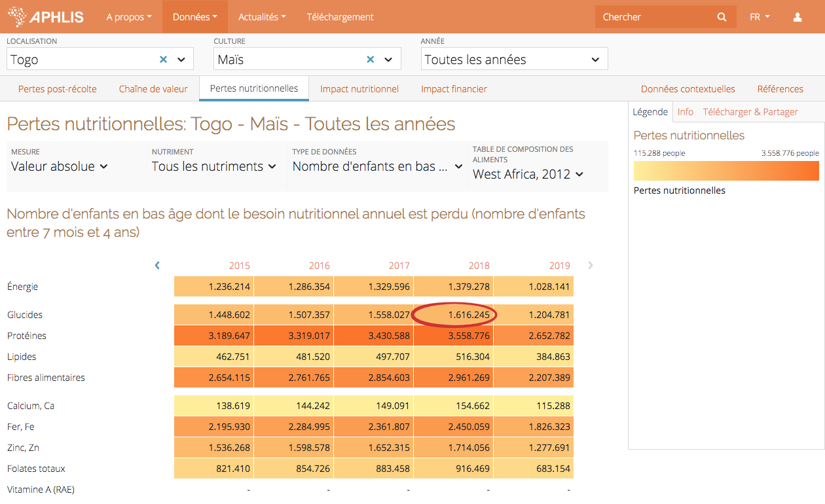
Task: Open the Pertes post-récolte tab
Action: click(58, 89)
